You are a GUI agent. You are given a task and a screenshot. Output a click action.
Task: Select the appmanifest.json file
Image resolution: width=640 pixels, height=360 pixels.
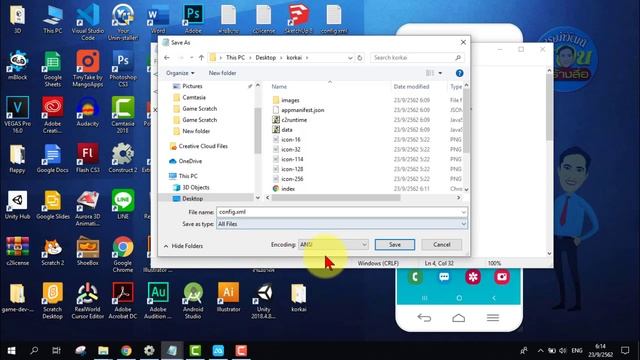point(302,110)
